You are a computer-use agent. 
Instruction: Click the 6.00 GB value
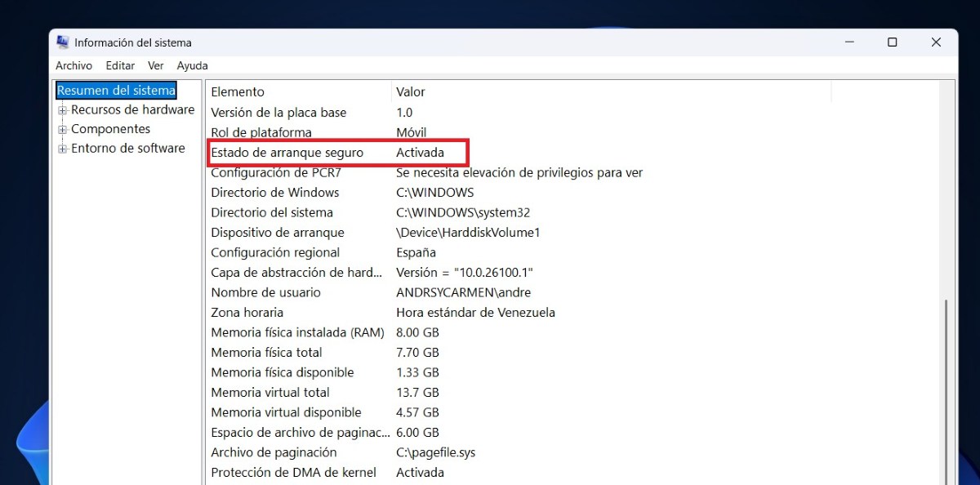point(417,433)
